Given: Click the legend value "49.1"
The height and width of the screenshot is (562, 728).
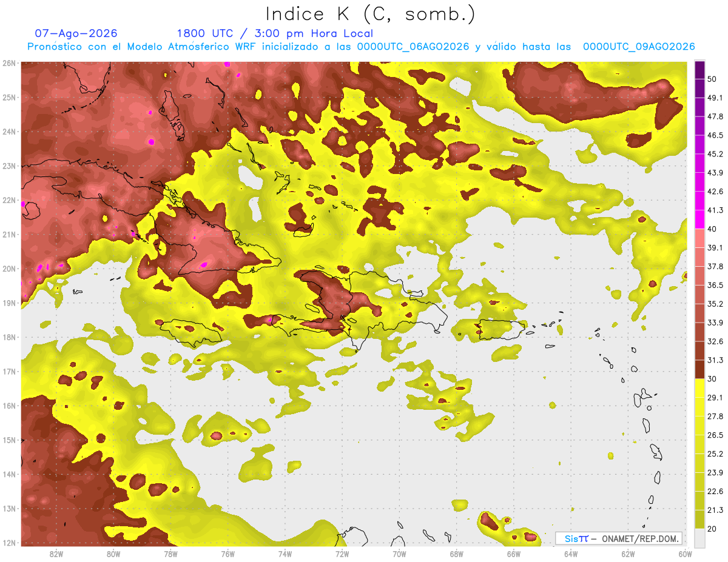Looking at the screenshot, I should [715, 98].
